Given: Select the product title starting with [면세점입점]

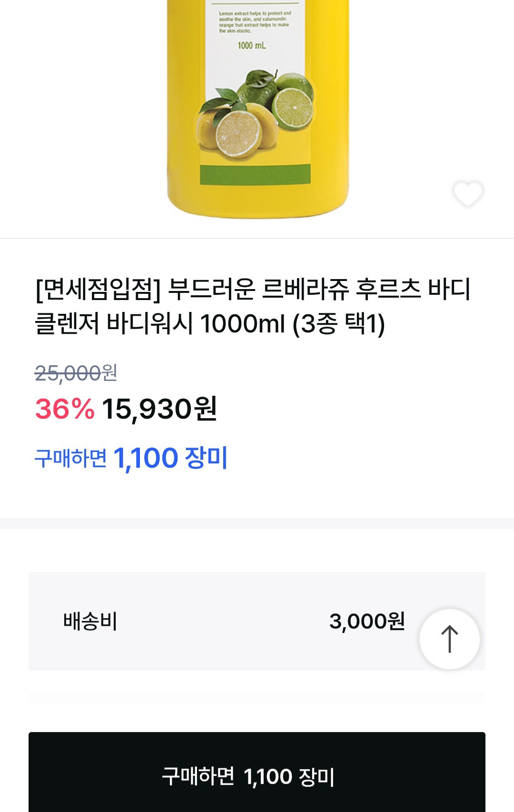Looking at the screenshot, I should 253,306.
